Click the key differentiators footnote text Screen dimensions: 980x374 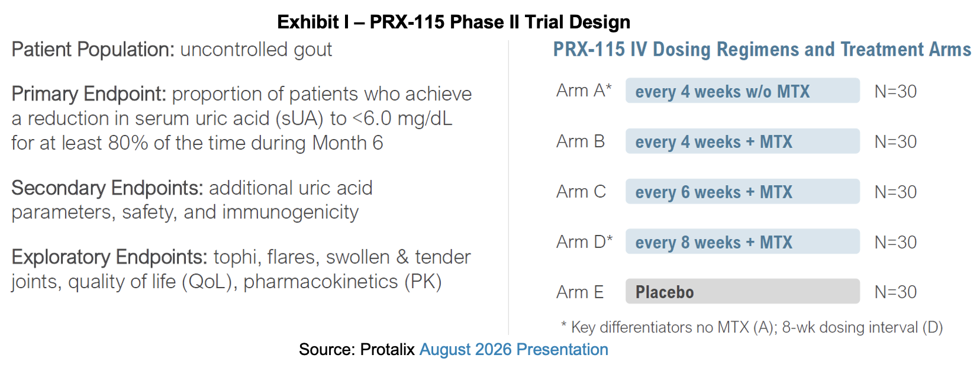click(752, 327)
